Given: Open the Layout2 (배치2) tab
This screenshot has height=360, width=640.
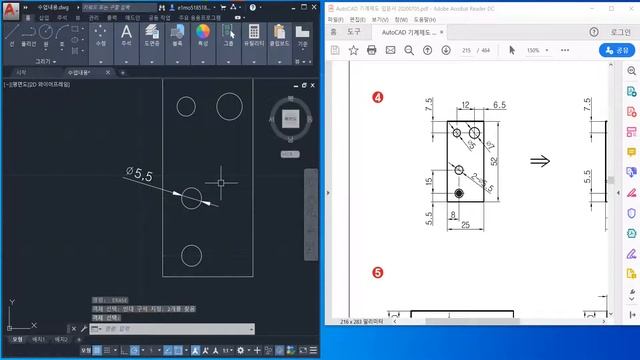Looking at the screenshot, I should [x=61, y=340].
